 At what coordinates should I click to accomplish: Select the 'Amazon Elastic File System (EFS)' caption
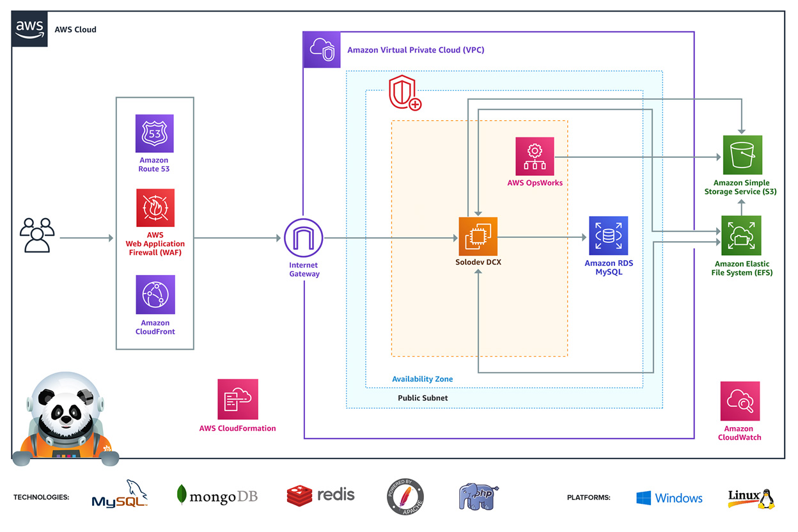coord(742,269)
